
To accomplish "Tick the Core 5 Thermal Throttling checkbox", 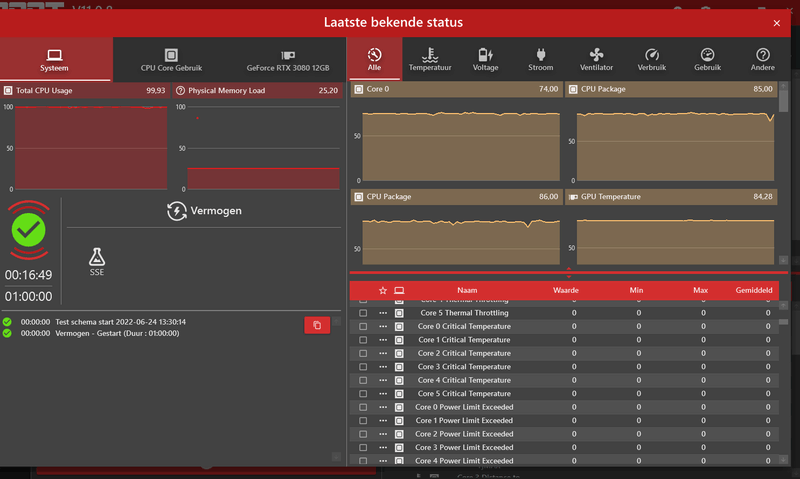I will pos(363,313).
